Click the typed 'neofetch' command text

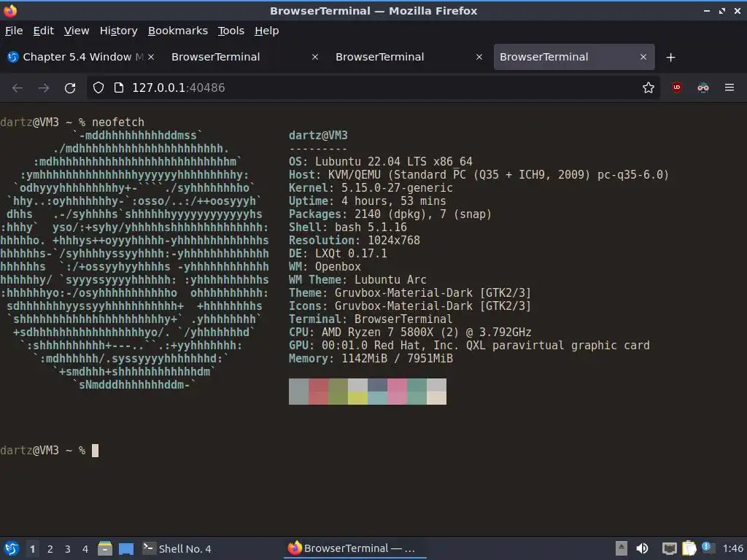click(118, 122)
